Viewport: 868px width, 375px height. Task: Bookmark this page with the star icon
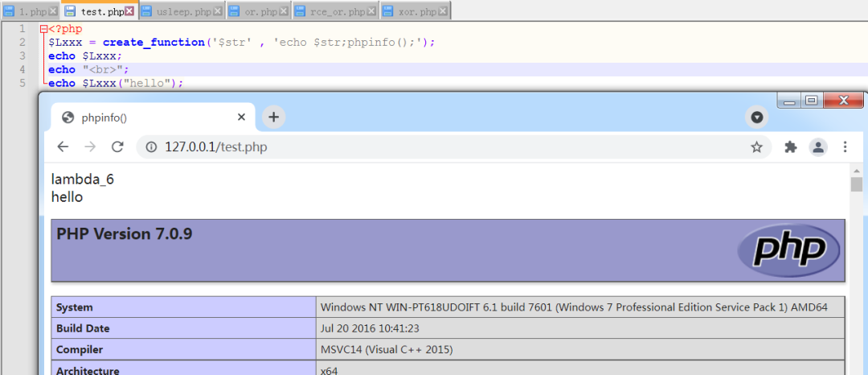coord(756,146)
